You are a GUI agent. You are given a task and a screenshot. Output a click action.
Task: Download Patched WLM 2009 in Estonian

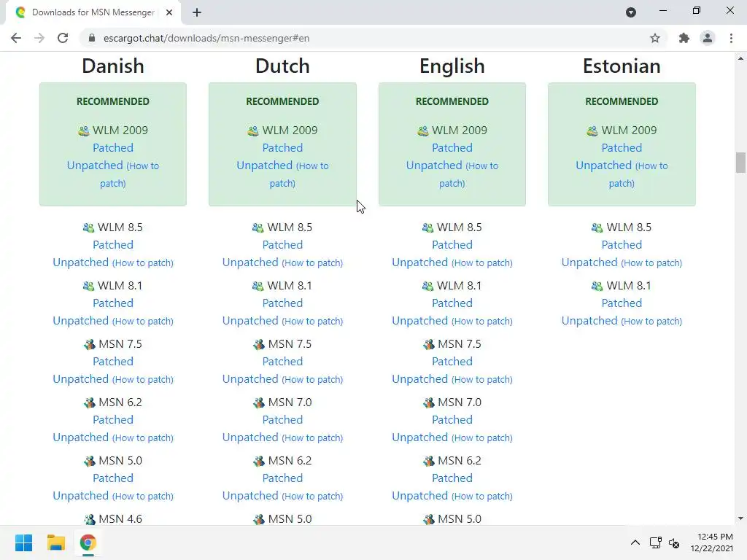pos(622,147)
